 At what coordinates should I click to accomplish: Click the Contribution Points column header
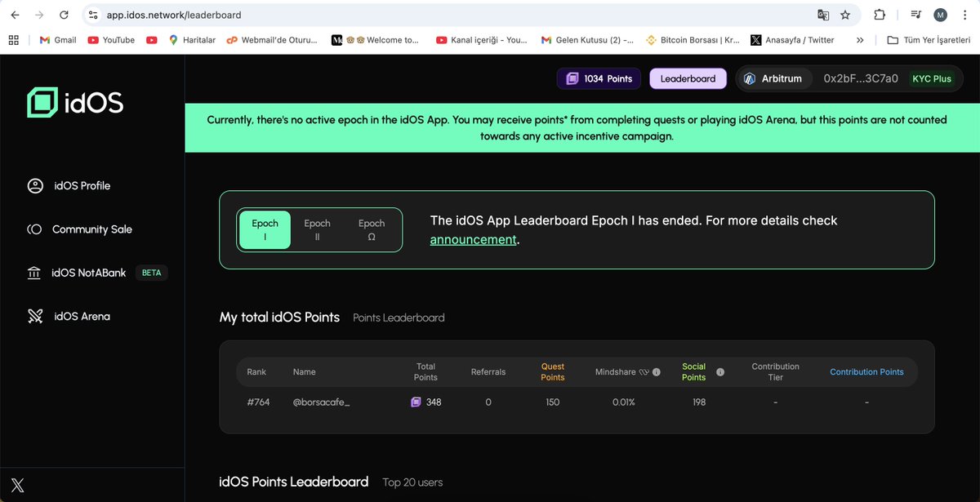[x=866, y=372]
